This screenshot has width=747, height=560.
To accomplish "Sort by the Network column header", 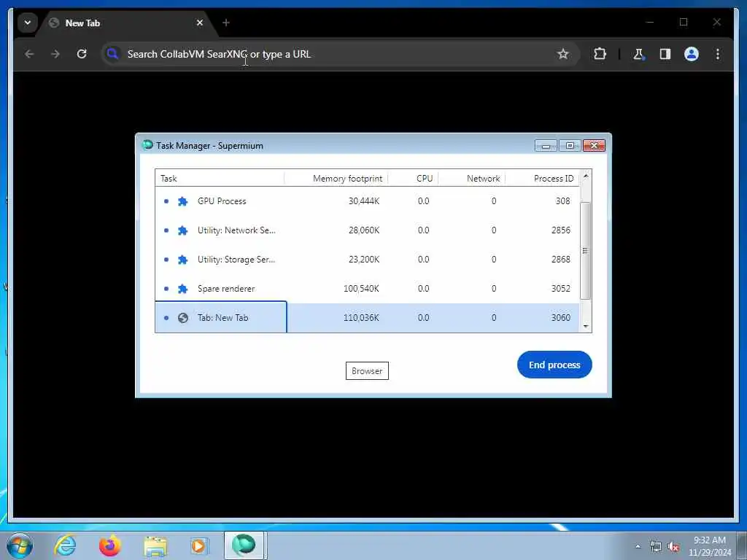I will (x=472, y=178).
